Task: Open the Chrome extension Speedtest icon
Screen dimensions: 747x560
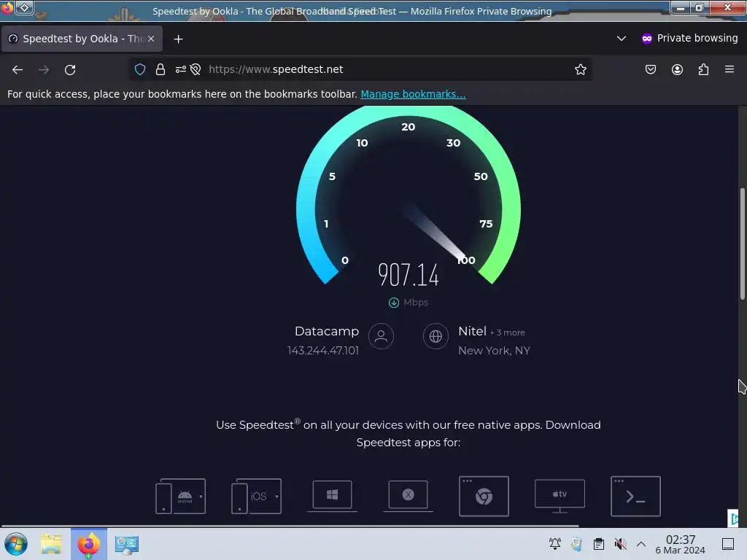Action: coord(484,496)
